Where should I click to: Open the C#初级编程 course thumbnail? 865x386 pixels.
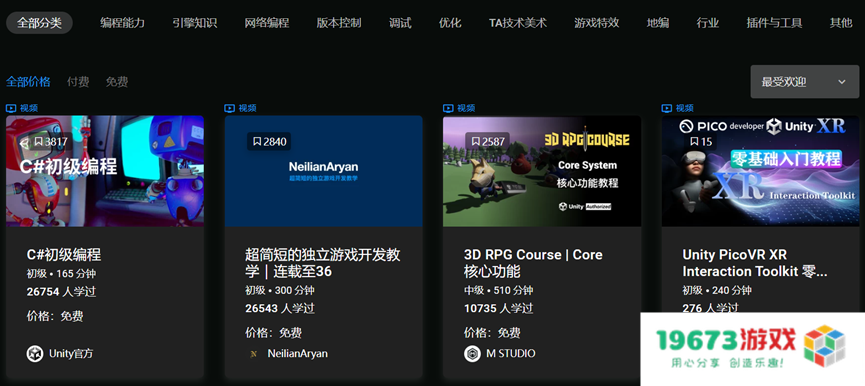pyautogui.click(x=105, y=171)
